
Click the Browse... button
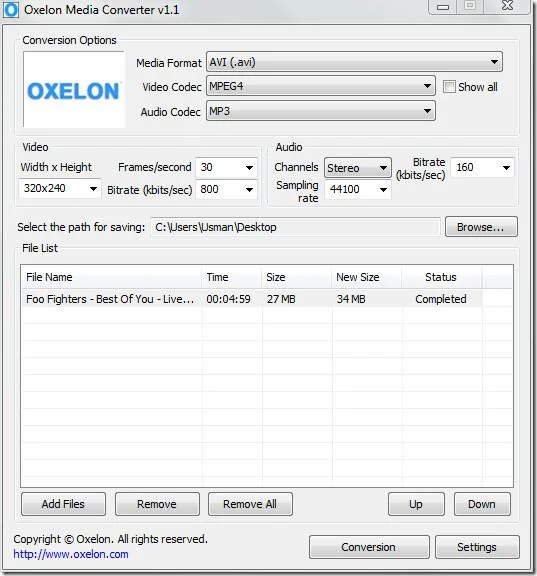tap(481, 227)
